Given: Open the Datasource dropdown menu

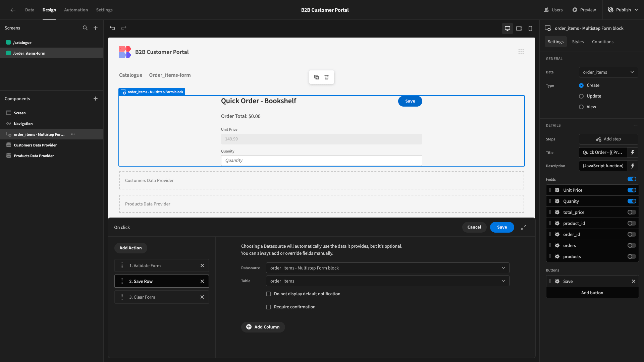Looking at the screenshot, I should (x=387, y=268).
